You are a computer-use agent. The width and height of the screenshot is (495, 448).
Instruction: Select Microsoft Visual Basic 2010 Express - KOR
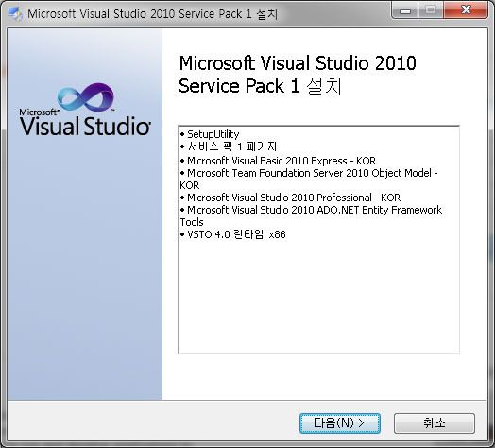[278, 161]
